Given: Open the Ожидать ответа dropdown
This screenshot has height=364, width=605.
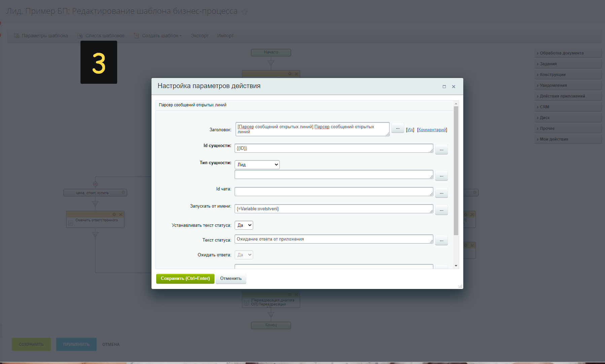Looking at the screenshot, I should click(x=244, y=255).
